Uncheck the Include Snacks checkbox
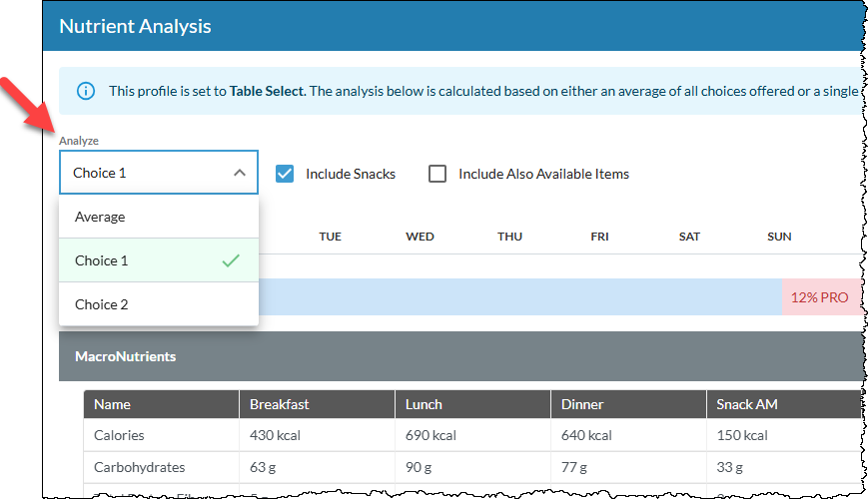 pos(285,174)
